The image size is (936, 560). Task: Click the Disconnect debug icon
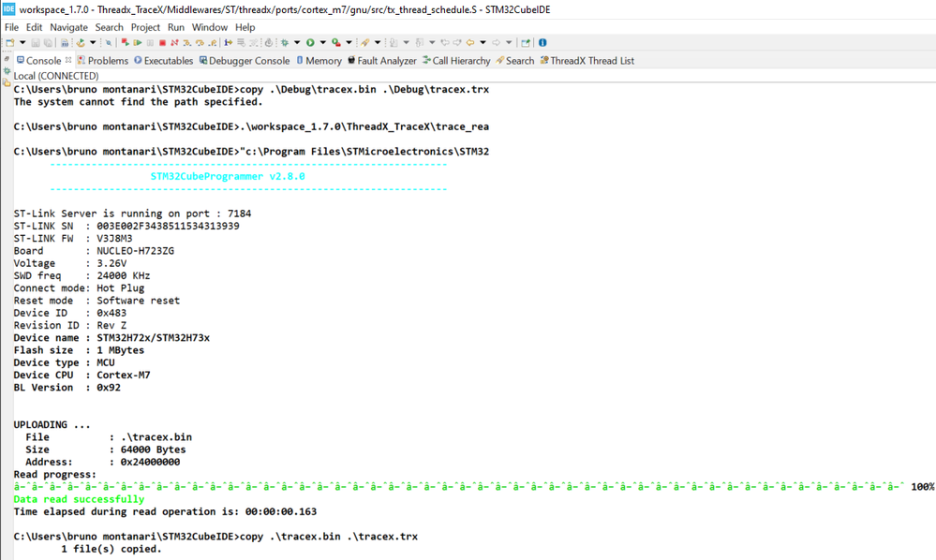[x=174, y=43]
